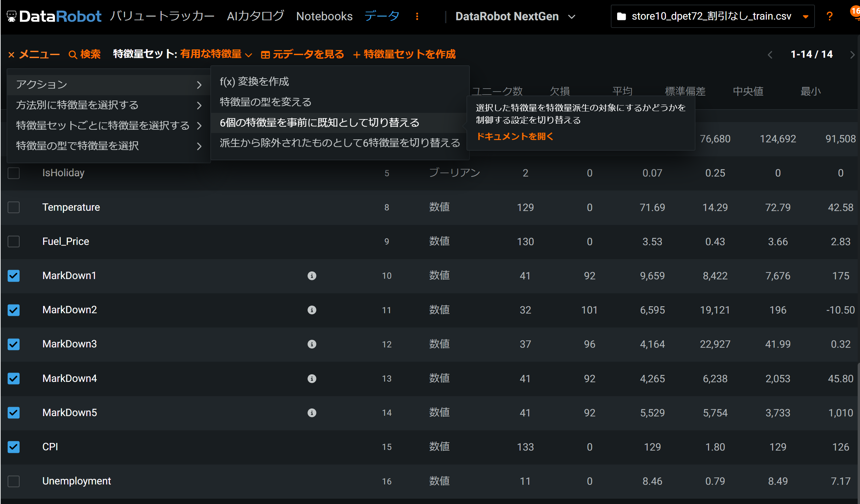The height and width of the screenshot is (504, 860).
Task: Open the ドキュメントを開く link
Action: 514,136
